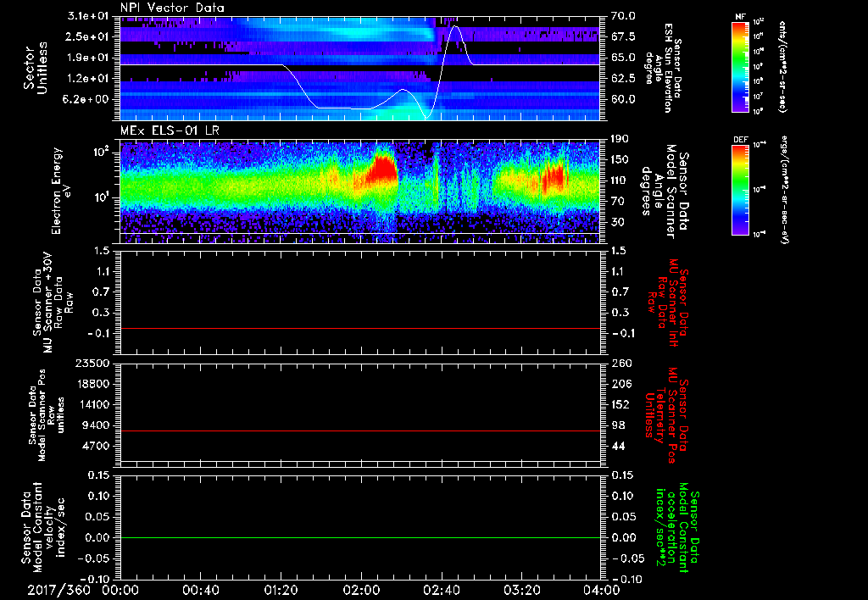Click the 'cnts/(cm**2-sr-sec)' units label
868x600 pixels.
coord(782,66)
